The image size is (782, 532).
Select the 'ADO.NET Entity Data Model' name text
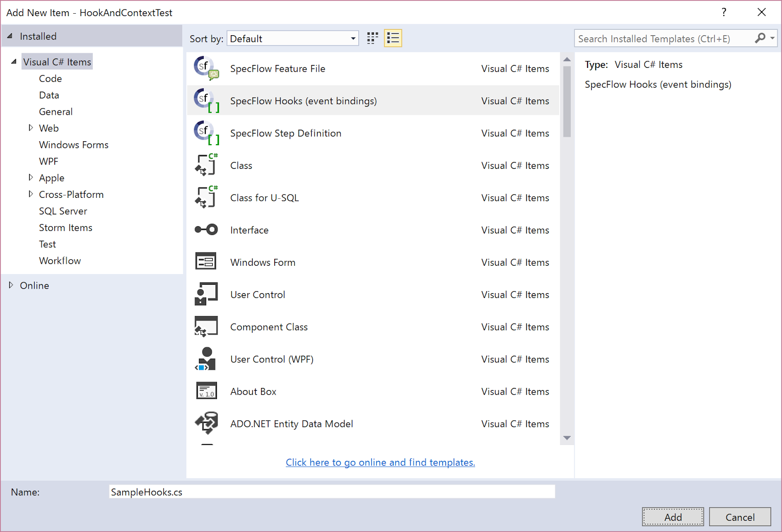coord(292,424)
